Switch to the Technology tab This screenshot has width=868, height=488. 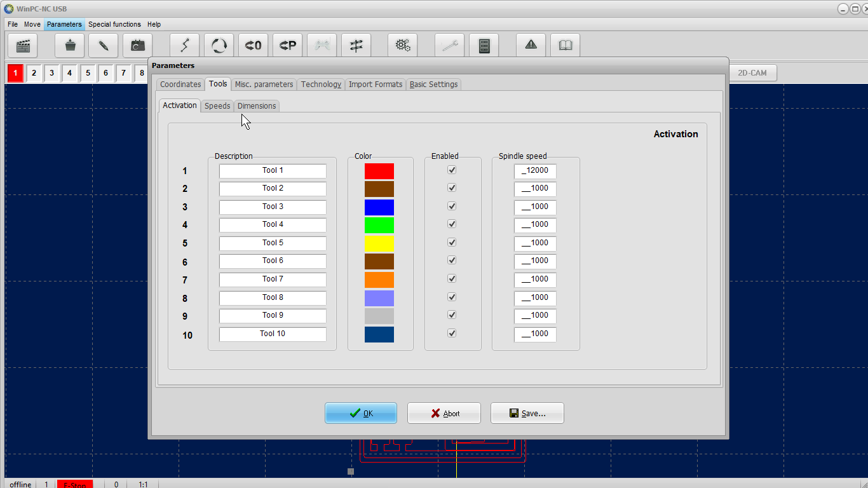tap(321, 85)
